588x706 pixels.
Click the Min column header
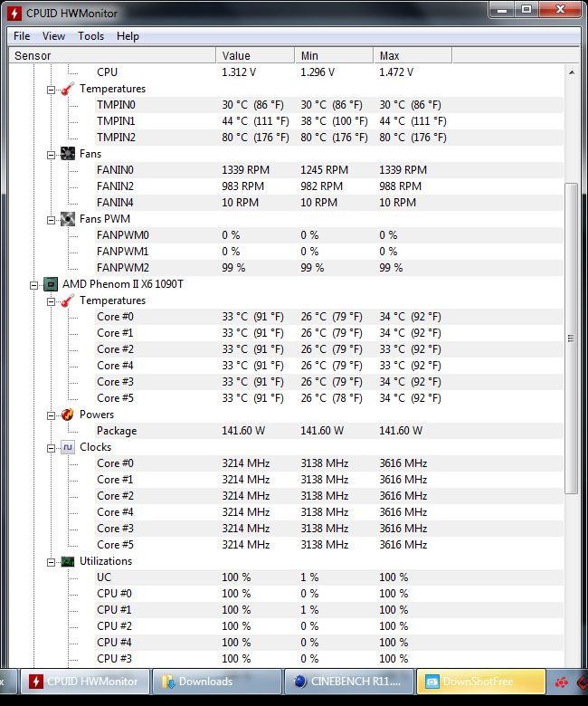click(x=334, y=55)
